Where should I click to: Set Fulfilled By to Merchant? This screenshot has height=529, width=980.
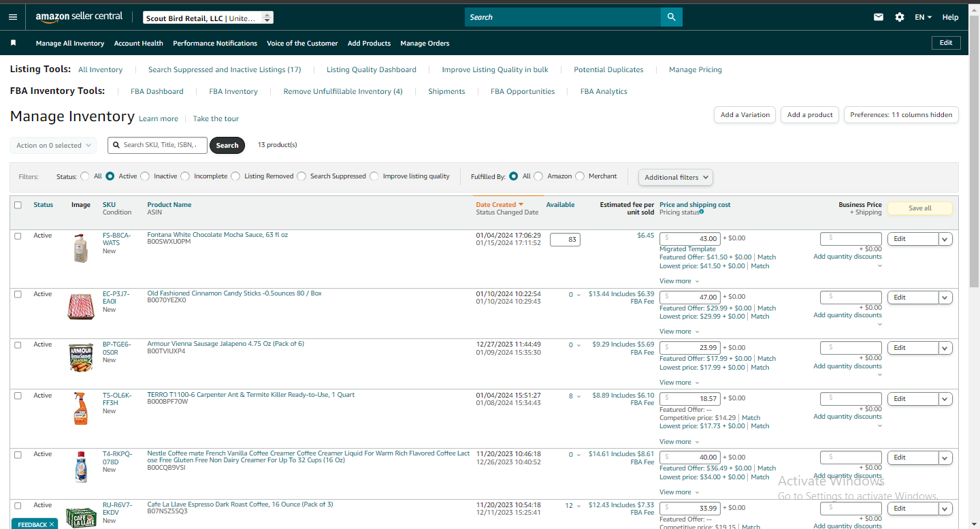click(580, 176)
